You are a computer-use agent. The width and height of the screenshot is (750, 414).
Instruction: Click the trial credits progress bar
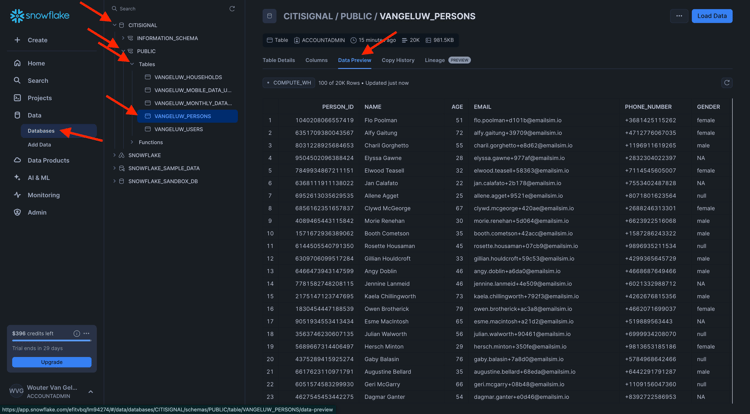coord(52,341)
